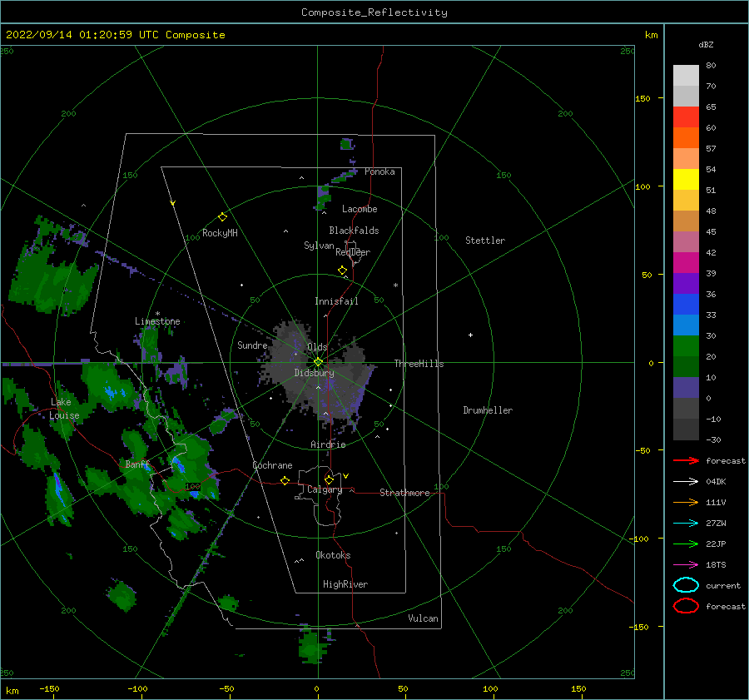Click the Calgary city label
This screenshot has height=700, width=749.
coord(325,489)
